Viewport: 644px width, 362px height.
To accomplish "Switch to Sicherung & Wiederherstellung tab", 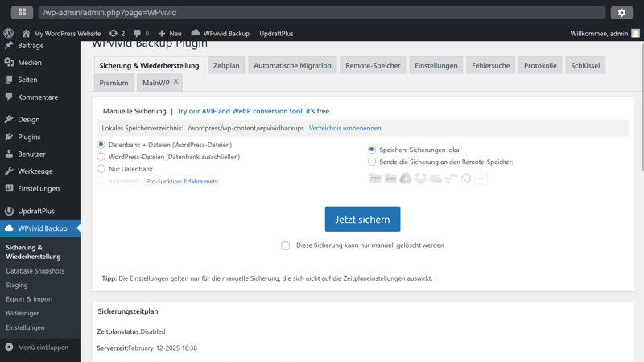I will click(x=149, y=65).
